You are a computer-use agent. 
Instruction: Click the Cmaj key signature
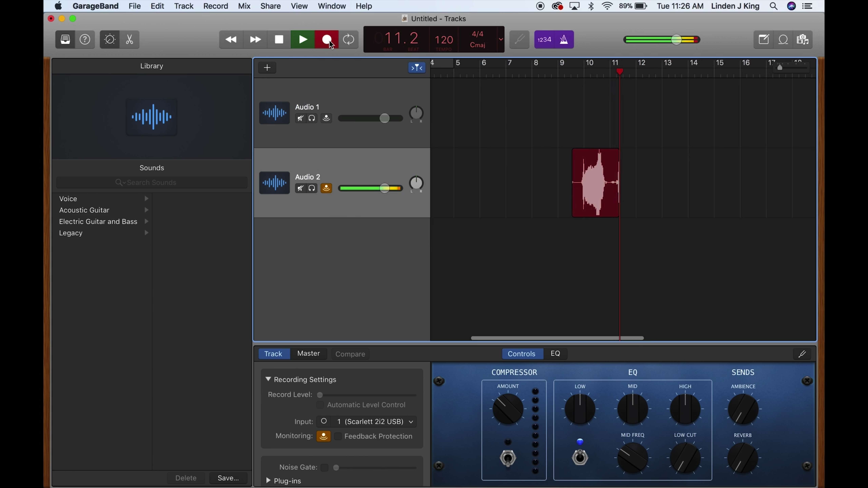point(478,45)
